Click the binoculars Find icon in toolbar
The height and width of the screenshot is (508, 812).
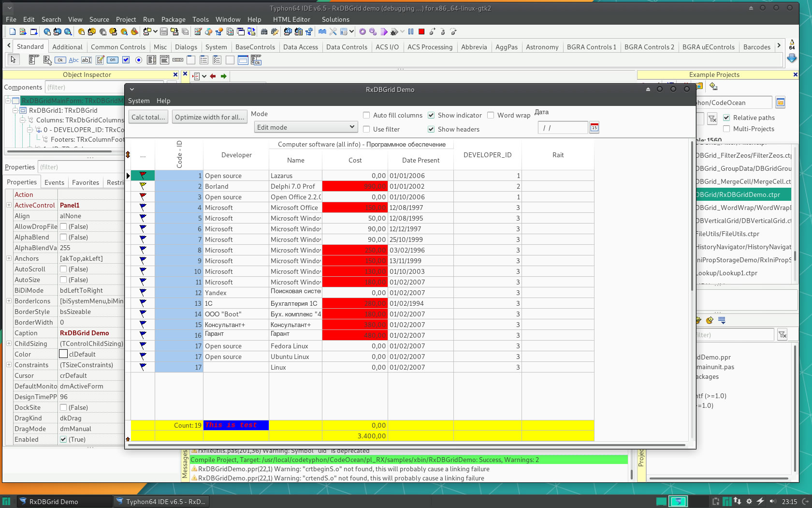[x=264, y=31]
